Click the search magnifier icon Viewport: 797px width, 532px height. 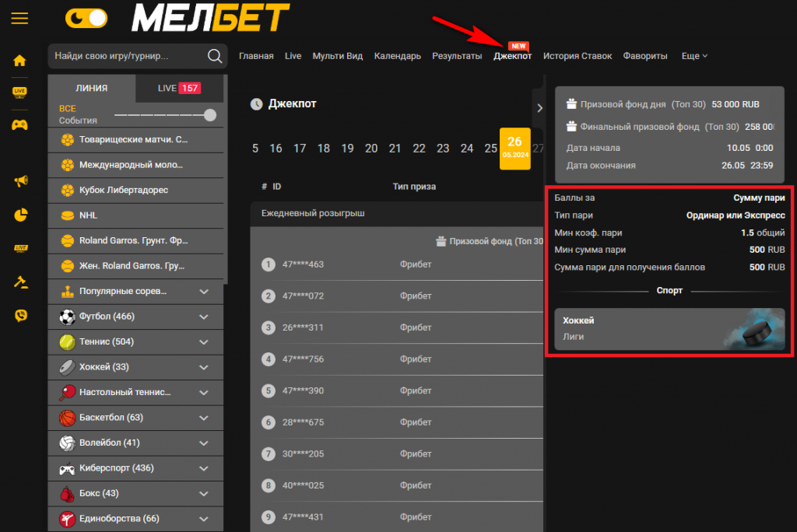[x=215, y=56]
